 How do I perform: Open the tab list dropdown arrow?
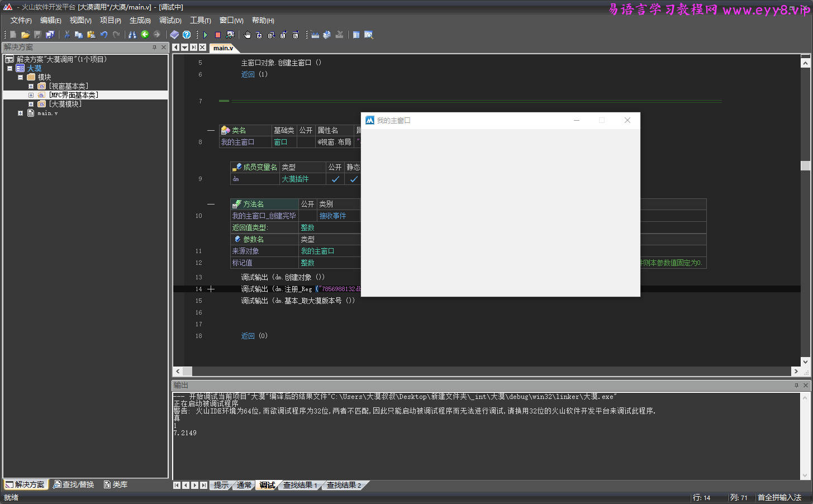(x=185, y=47)
